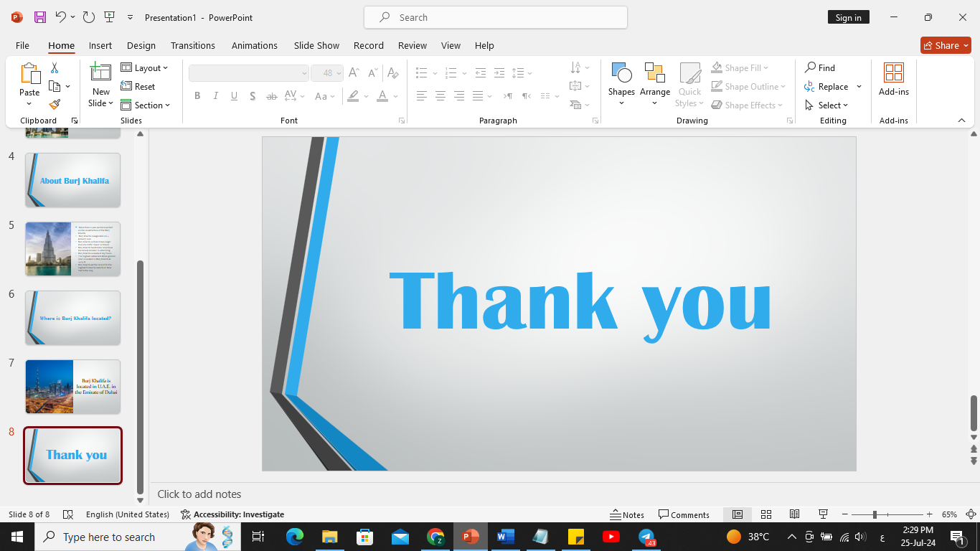The width and height of the screenshot is (980, 551).
Task: Toggle Bold formatting
Action: [197, 96]
